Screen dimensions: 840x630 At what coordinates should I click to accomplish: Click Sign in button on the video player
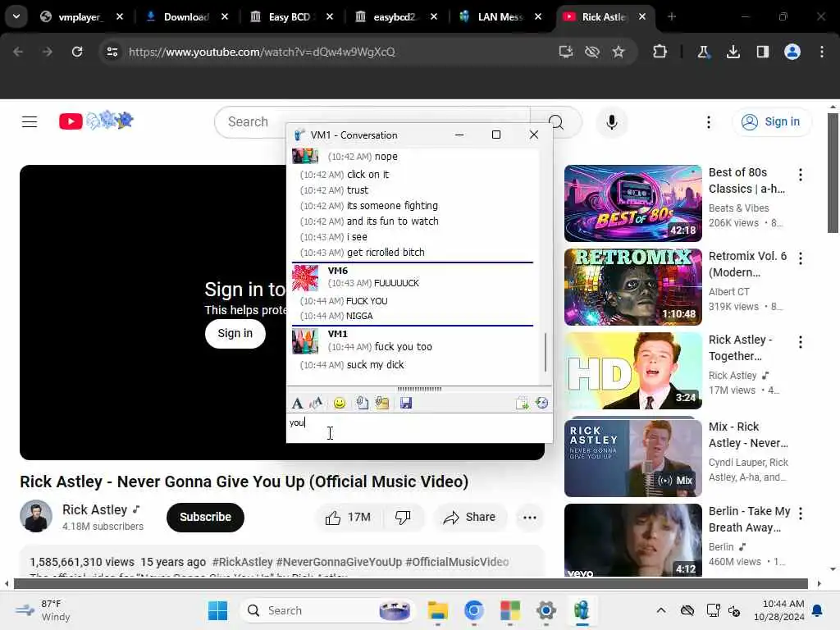coord(235,334)
